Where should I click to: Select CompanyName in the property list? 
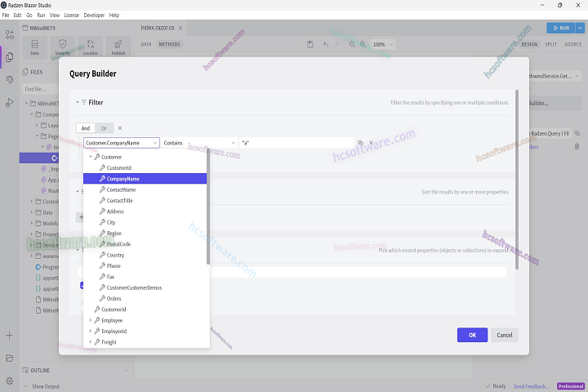pyautogui.click(x=145, y=179)
